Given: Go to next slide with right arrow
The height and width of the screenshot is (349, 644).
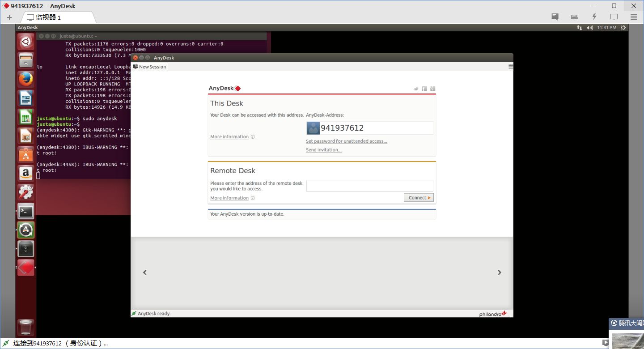Looking at the screenshot, I should pos(500,272).
